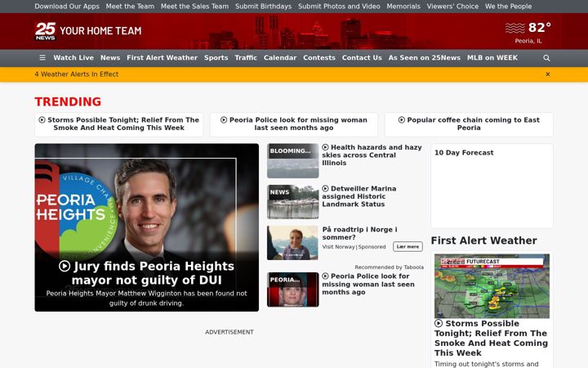Read Peoria Police missing woman list article

(368, 285)
